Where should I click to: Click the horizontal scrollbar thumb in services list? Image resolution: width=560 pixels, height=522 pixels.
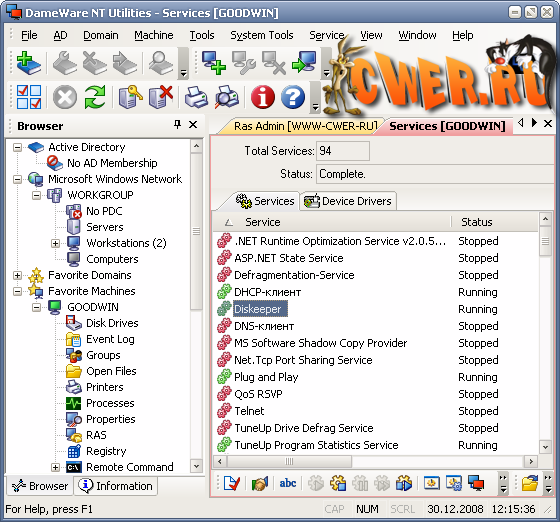coord(289,461)
